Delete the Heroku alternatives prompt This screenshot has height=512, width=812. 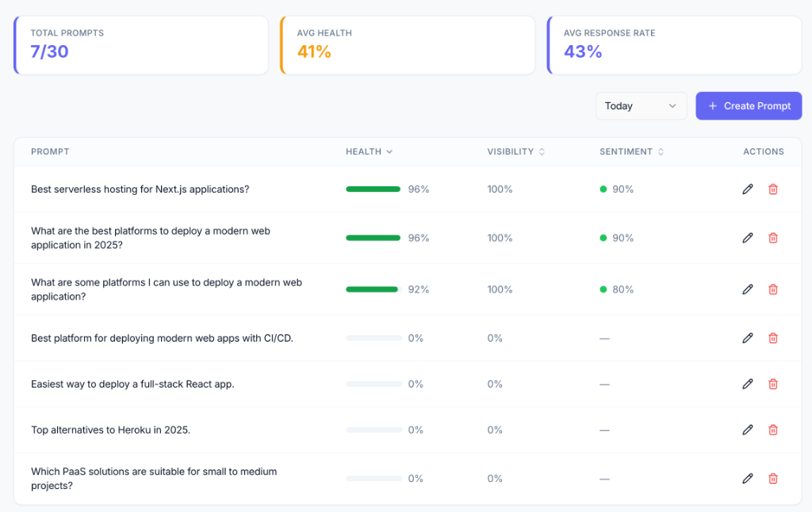[773, 430]
